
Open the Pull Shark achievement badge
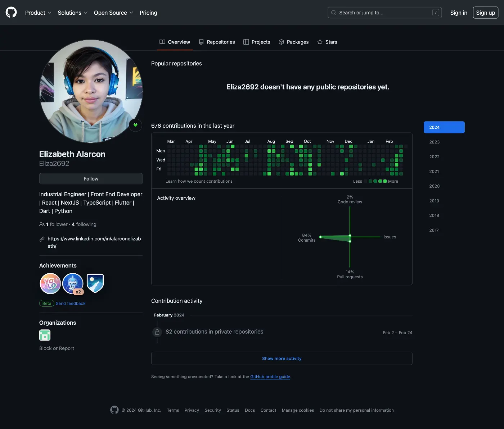(73, 283)
